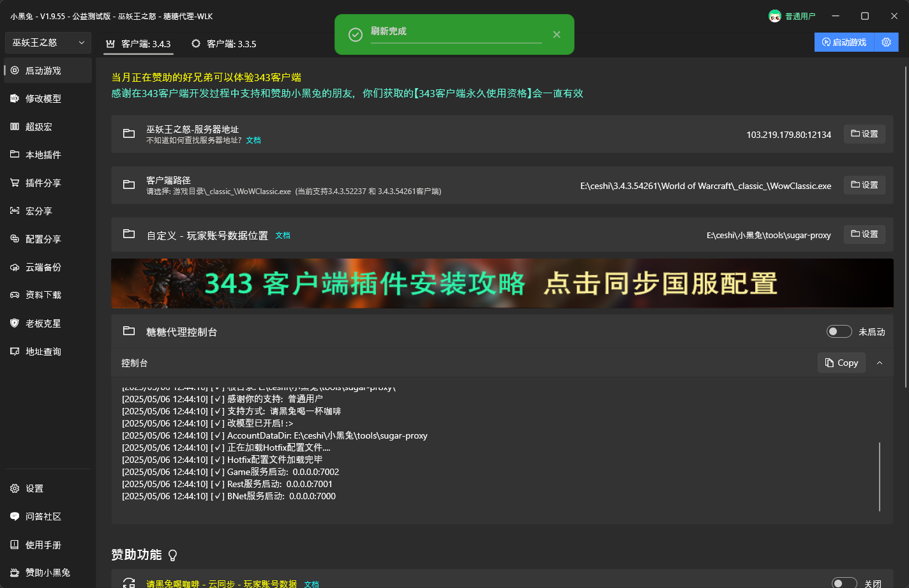Open the 巫妖王之怒 version dropdown
This screenshot has width=909, height=588.
tap(49, 43)
